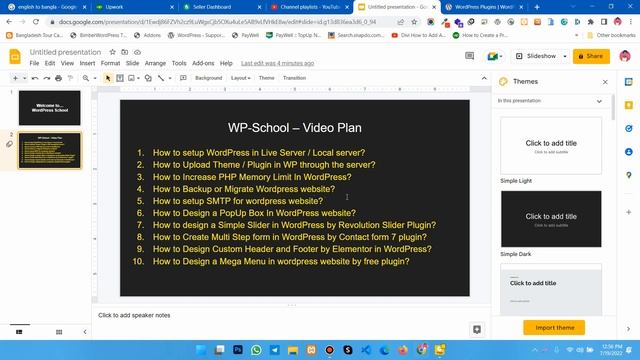Screen dimensions: 640x360
Task: Choose the Select cursor tool
Action: point(108,78)
